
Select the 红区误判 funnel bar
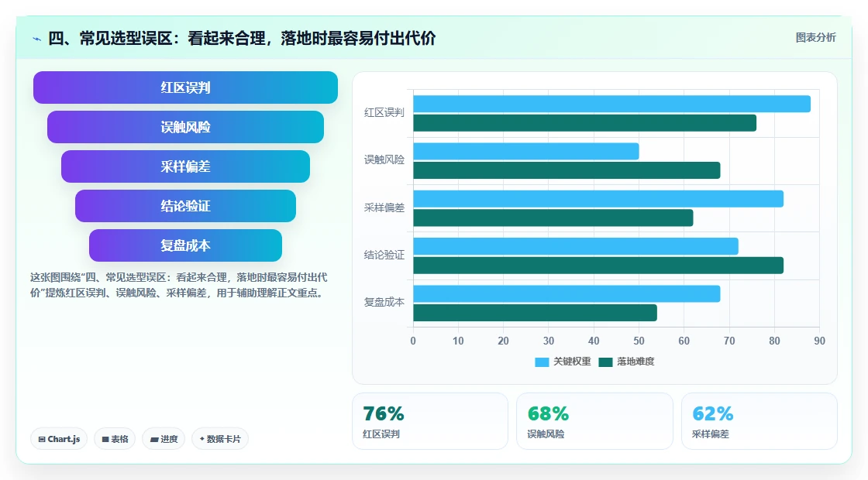tap(185, 87)
